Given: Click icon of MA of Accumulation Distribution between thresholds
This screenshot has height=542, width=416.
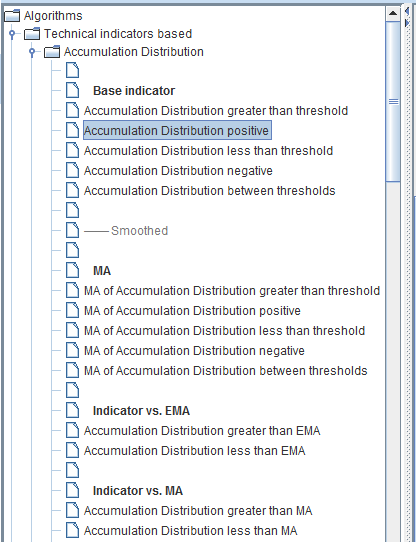Looking at the screenshot, I should 72,371.
